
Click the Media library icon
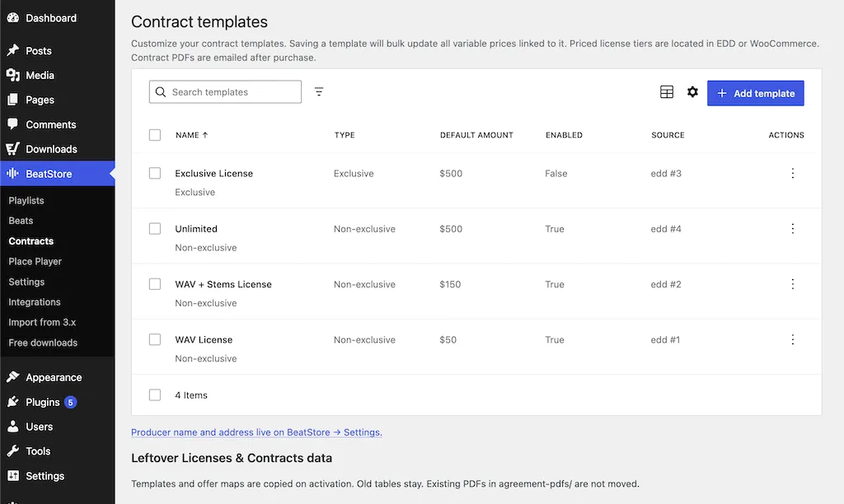pyautogui.click(x=13, y=75)
